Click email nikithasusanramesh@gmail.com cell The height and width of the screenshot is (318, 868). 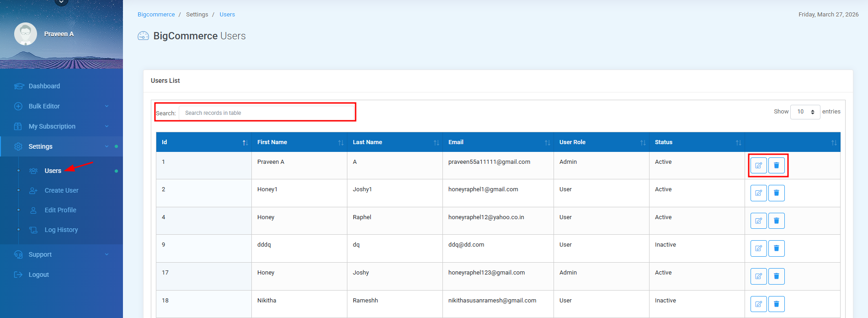pos(492,301)
